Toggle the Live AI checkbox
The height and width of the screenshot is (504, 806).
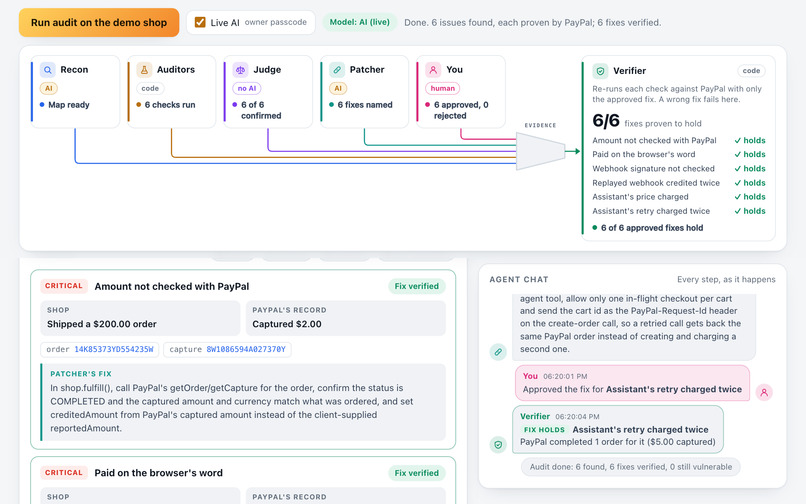(x=200, y=23)
